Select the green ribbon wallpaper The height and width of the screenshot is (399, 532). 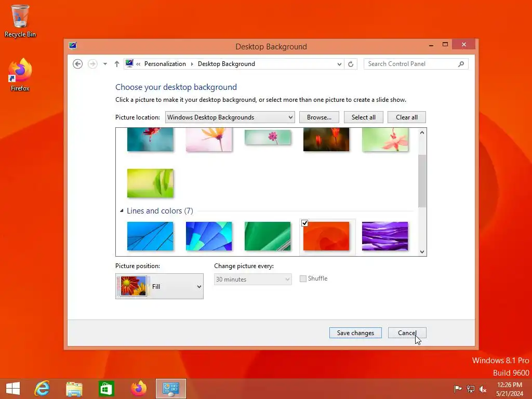(268, 236)
